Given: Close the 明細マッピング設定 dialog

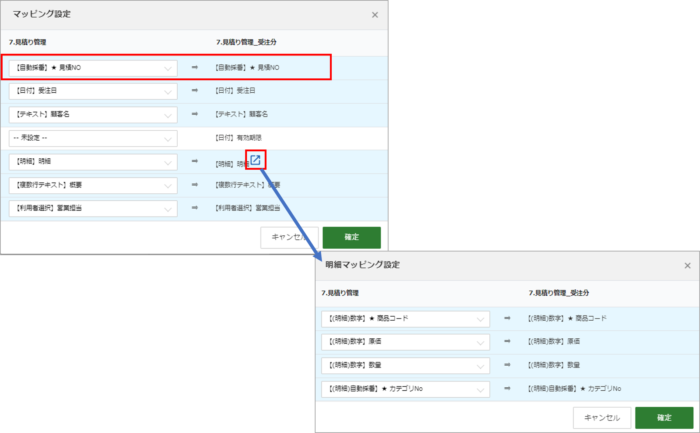Looking at the screenshot, I should coord(688,266).
